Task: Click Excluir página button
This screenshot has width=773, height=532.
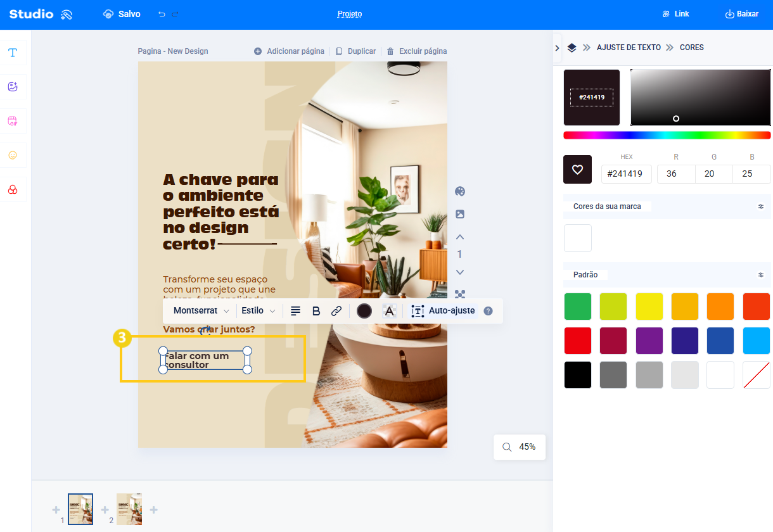Action: (417, 51)
